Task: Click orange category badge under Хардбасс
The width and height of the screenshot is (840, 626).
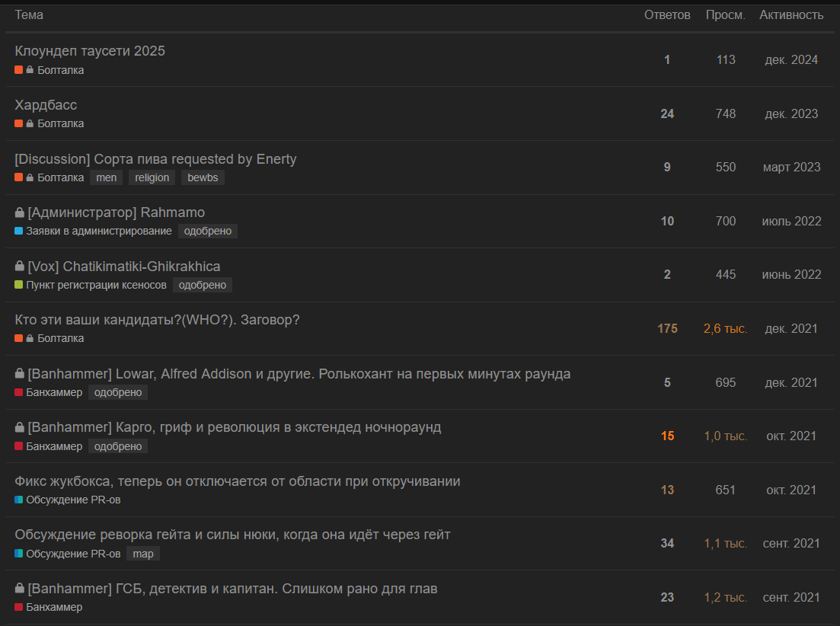Action: 19,123
